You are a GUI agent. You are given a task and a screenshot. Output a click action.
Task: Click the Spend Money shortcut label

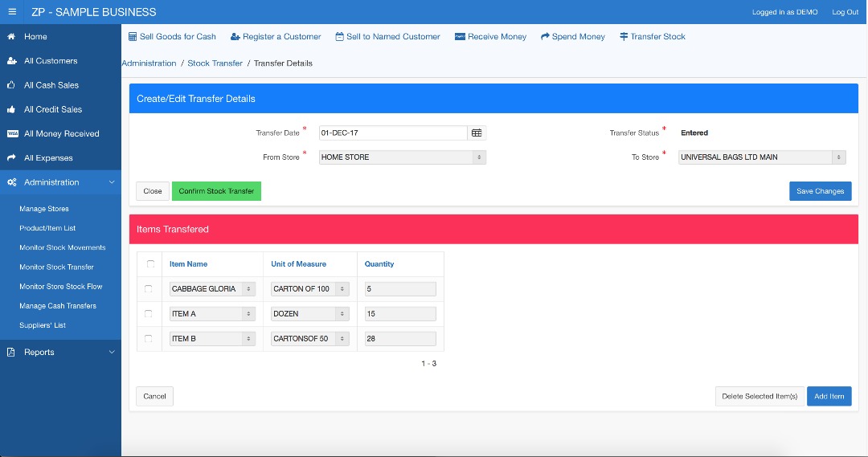tap(579, 36)
